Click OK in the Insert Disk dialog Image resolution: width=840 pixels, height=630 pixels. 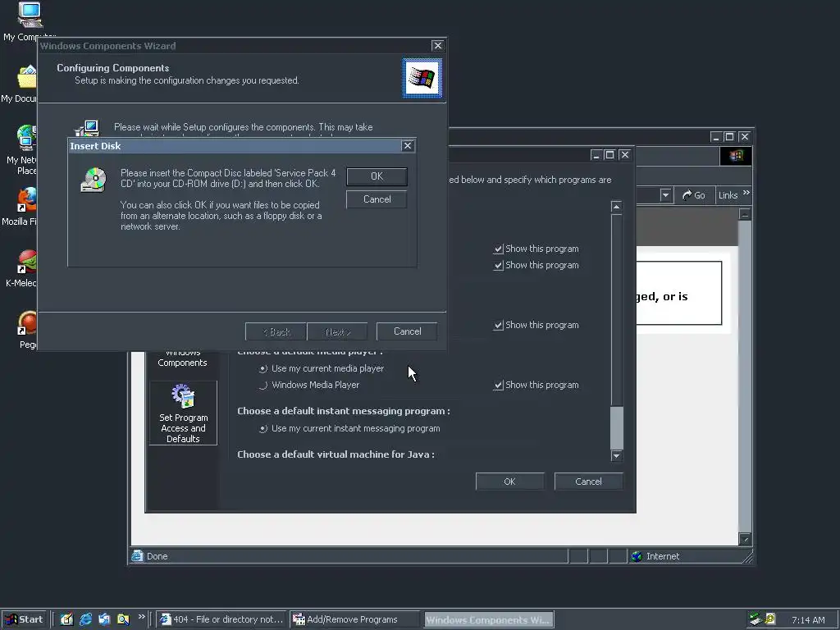pyautogui.click(x=377, y=176)
